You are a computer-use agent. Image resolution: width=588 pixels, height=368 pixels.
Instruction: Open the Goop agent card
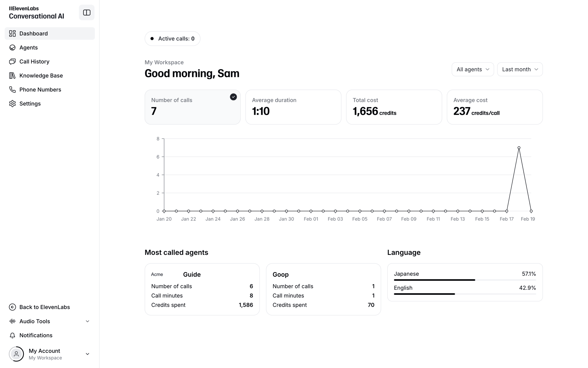point(323,289)
